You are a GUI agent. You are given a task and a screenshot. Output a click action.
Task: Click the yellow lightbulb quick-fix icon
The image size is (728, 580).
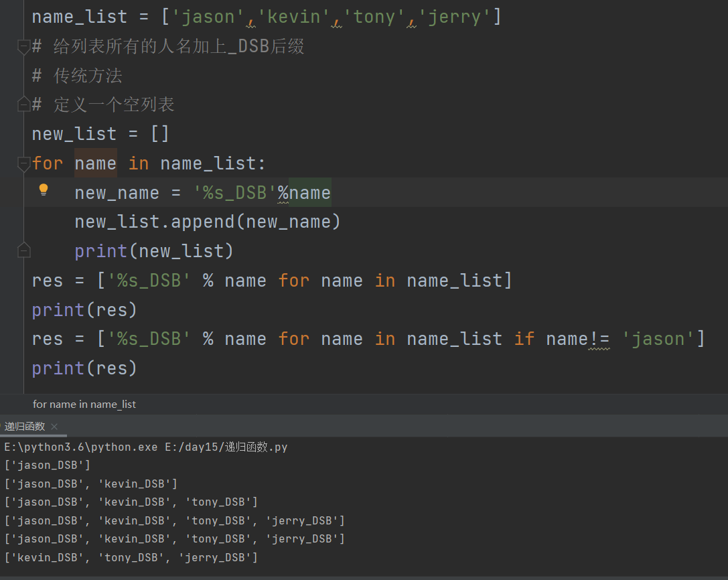(x=43, y=190)
